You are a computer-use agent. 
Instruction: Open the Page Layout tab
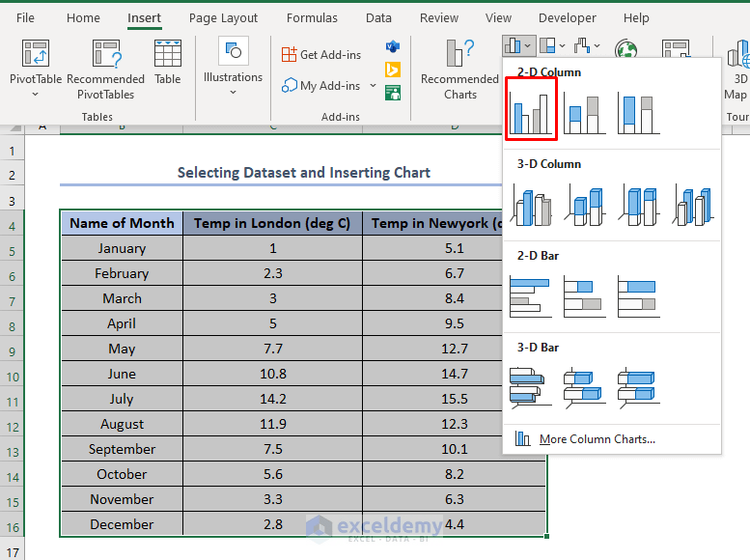click(223, 18)
